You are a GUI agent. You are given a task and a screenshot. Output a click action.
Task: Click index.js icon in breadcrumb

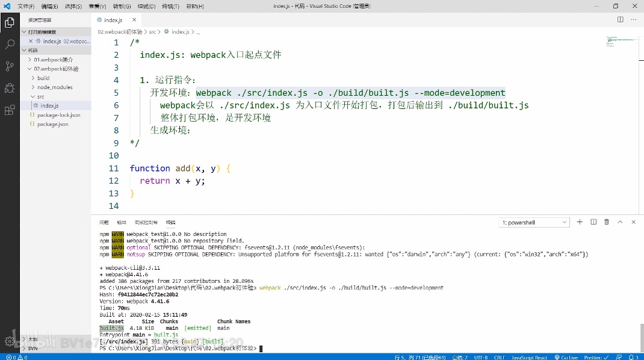(x=167, y=32)
